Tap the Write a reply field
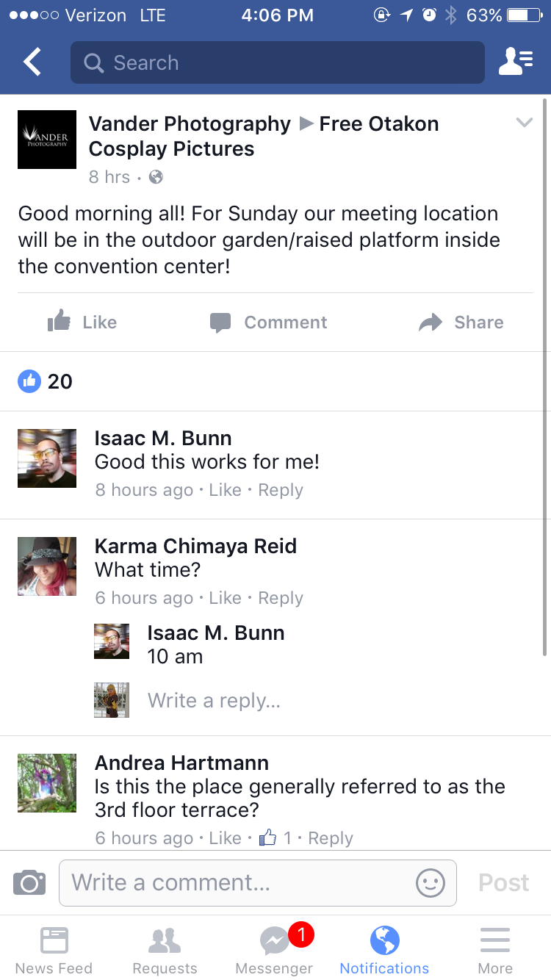 click(x=214, y=700)
